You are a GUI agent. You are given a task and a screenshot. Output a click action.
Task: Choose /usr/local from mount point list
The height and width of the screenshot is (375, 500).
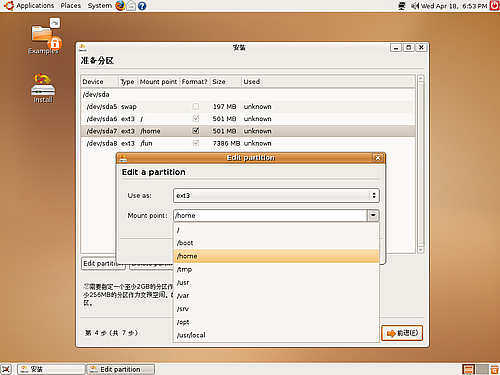pos(277,335)
